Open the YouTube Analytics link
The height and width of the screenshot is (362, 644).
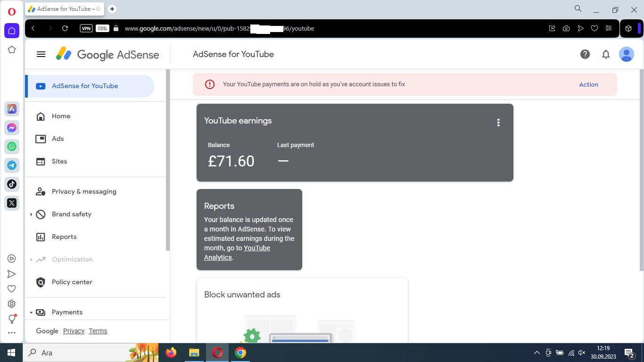[237, 253]
